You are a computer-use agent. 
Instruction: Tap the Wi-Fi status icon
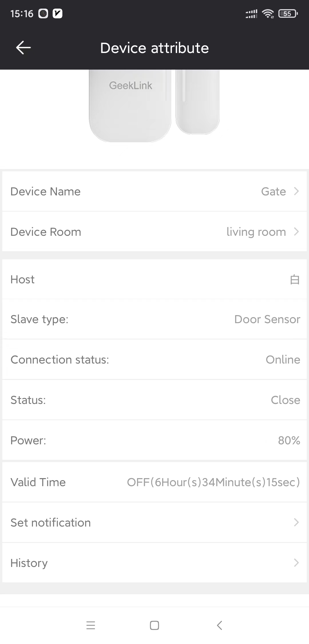pos(268,13)
